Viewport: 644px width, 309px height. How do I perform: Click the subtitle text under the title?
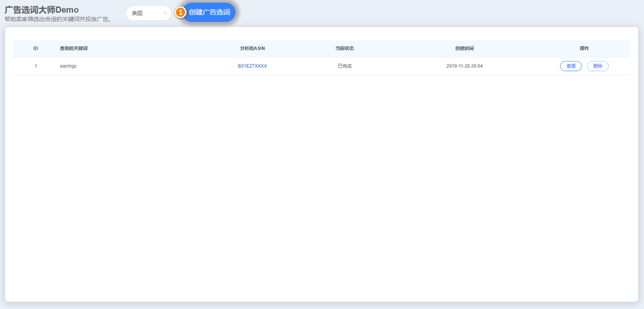(x=58, y=20)
